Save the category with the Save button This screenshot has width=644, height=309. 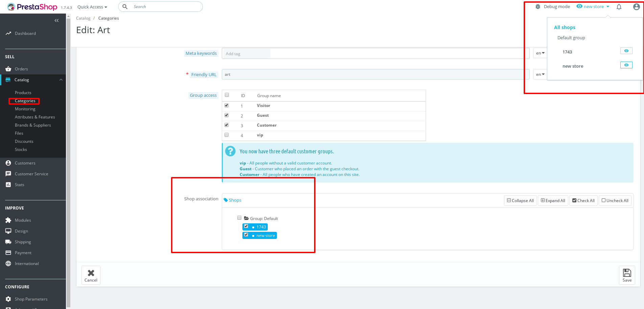coord(627,275)
